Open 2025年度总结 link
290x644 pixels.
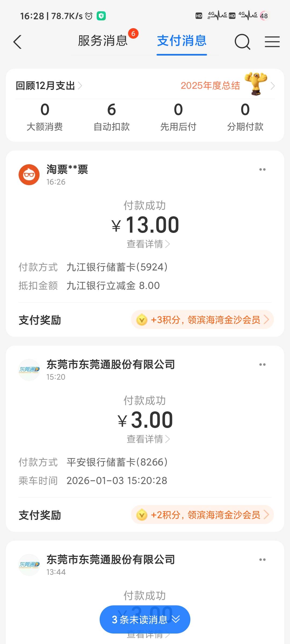click(x=210, y=86)
